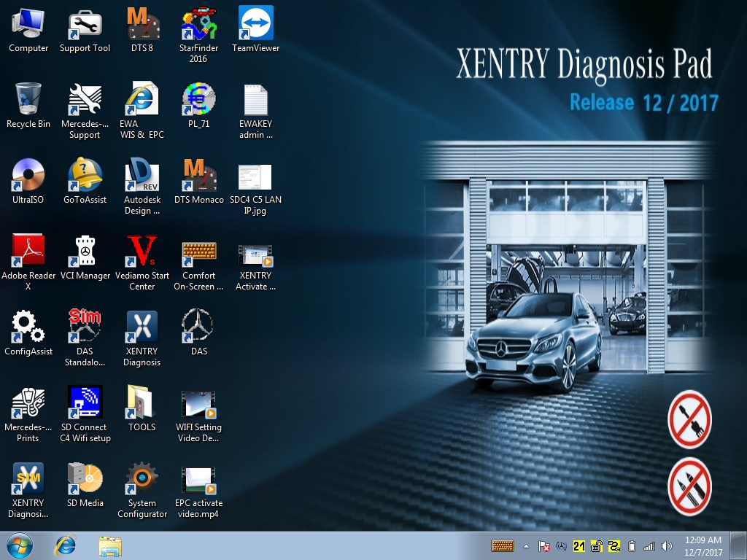Open the TOOLS folder
The width and height of the screenshot is (747, 560).
(142, 408)
